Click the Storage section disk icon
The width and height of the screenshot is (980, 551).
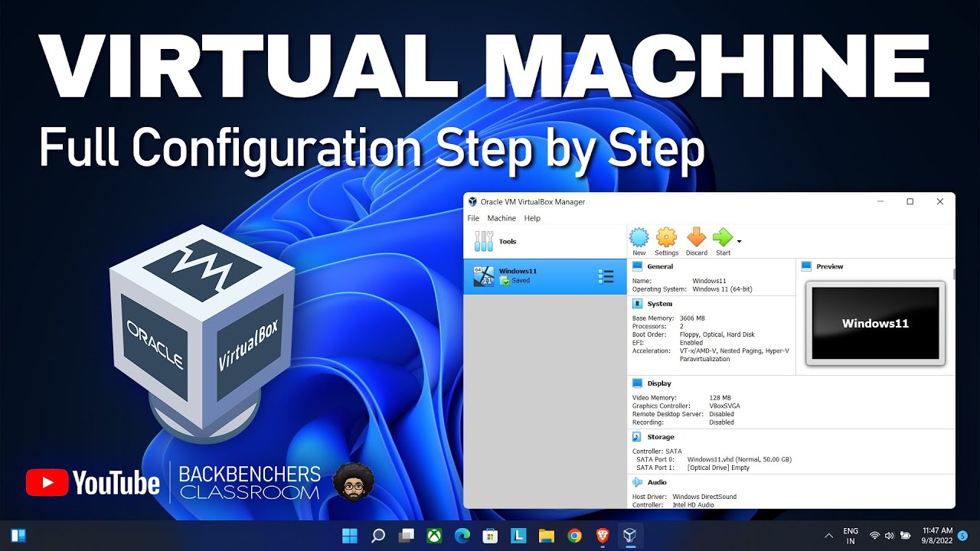click(637, 437)
